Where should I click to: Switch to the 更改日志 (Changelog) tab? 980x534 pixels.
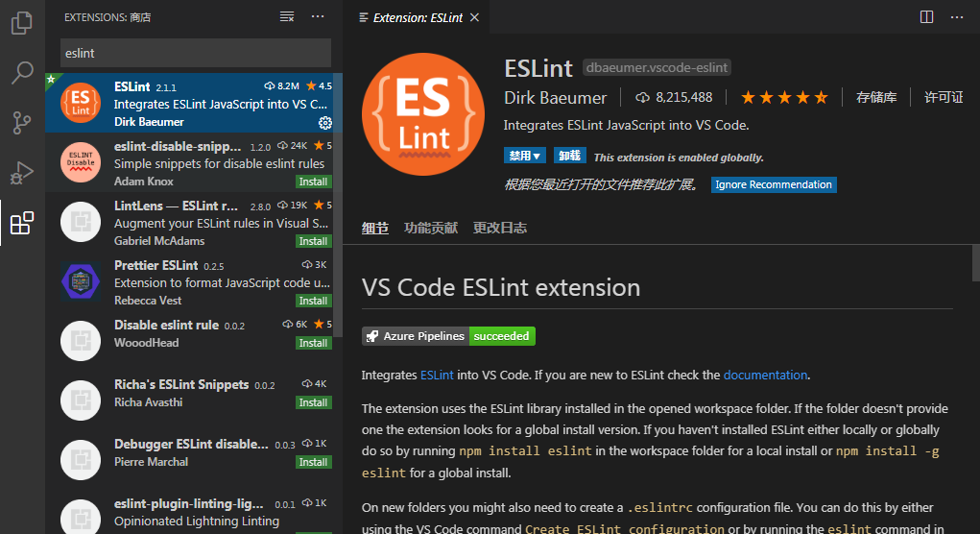pos(500,228)
